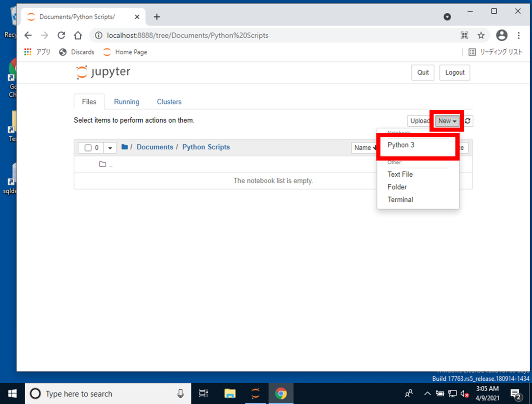Viewport: 532px width, 404px height.
Task: Open the network tray icon
Action: tap(453, 393)
